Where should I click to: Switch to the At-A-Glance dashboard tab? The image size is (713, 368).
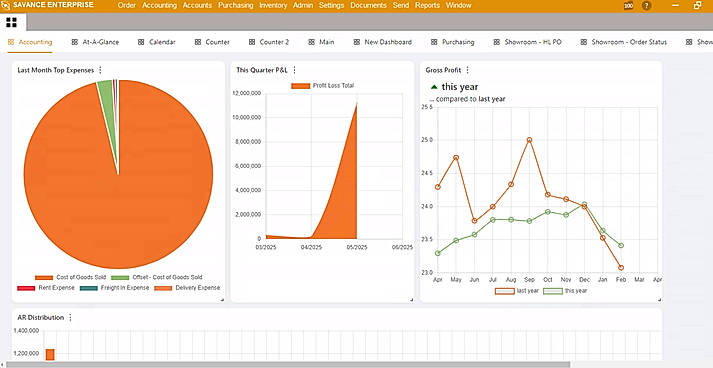[x=95, y=42]
